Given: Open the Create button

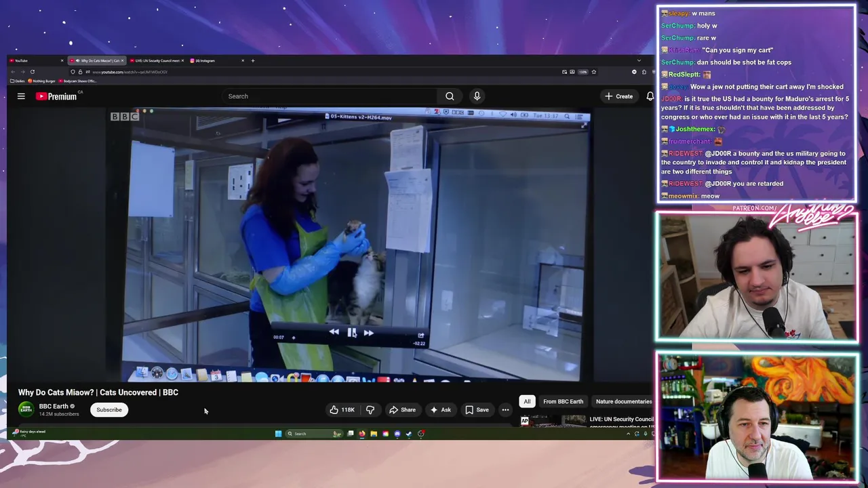Looking at the screenshot, I should coord(619,96).
